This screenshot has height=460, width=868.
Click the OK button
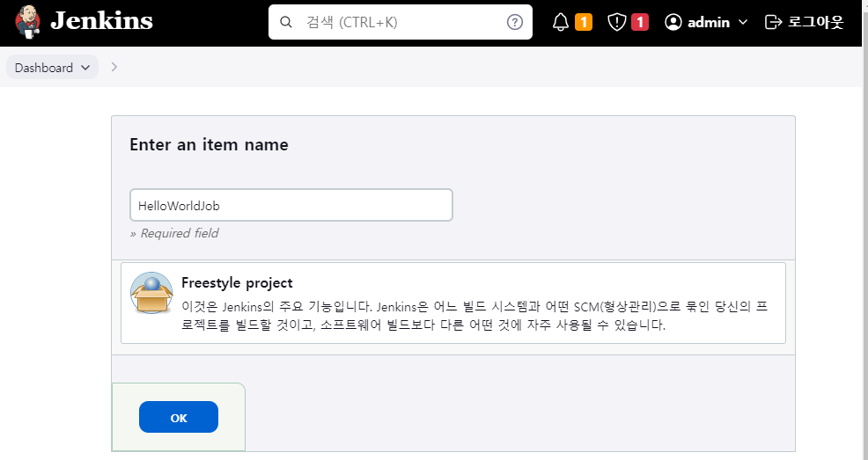click(178, 418)
